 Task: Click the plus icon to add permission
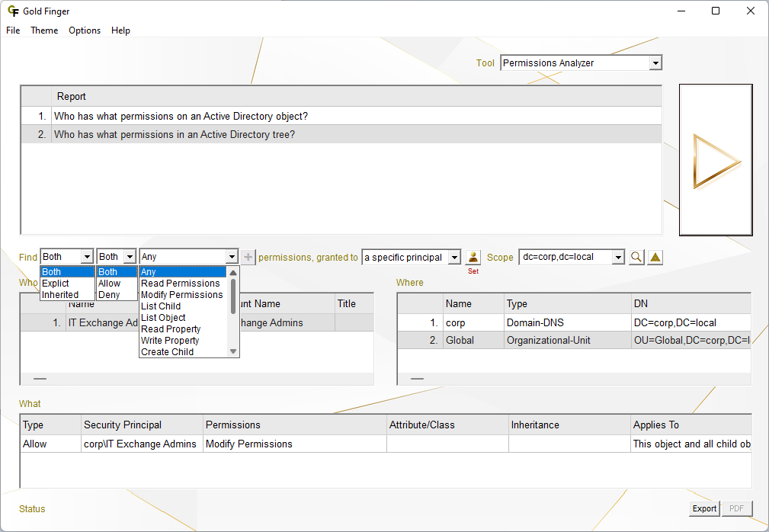(248, 258)
